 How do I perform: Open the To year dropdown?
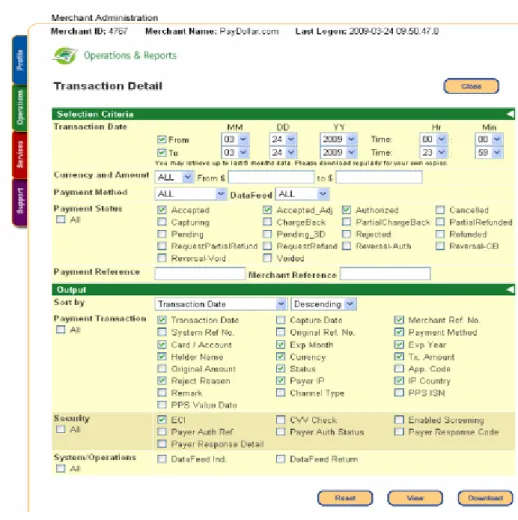[x=338, y=153]
